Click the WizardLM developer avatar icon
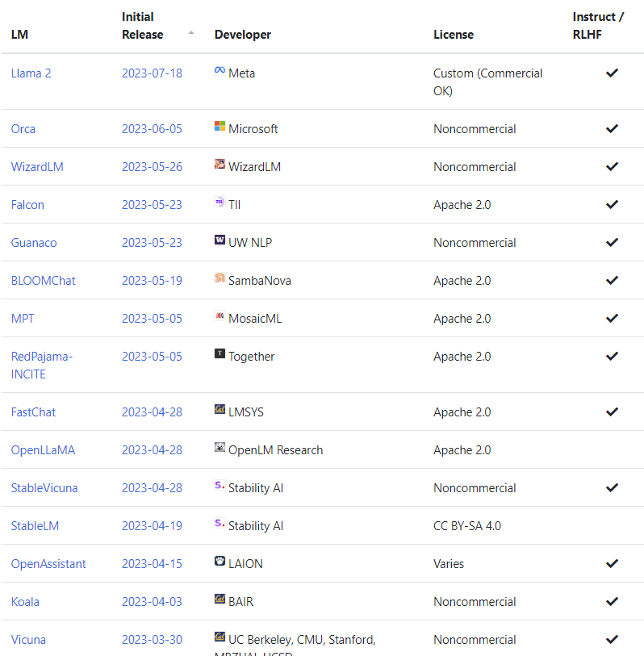644x656 pixels. 220,165
